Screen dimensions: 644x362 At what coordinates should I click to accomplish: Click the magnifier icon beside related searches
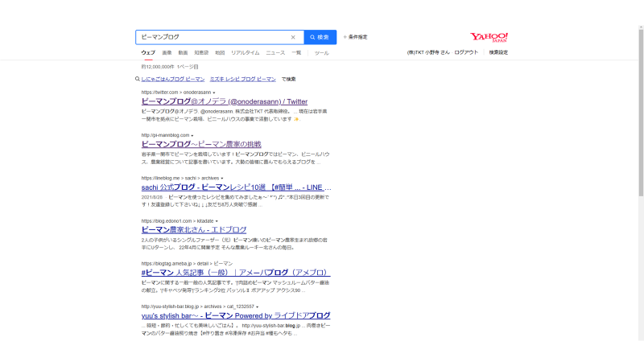click(138, 80)
